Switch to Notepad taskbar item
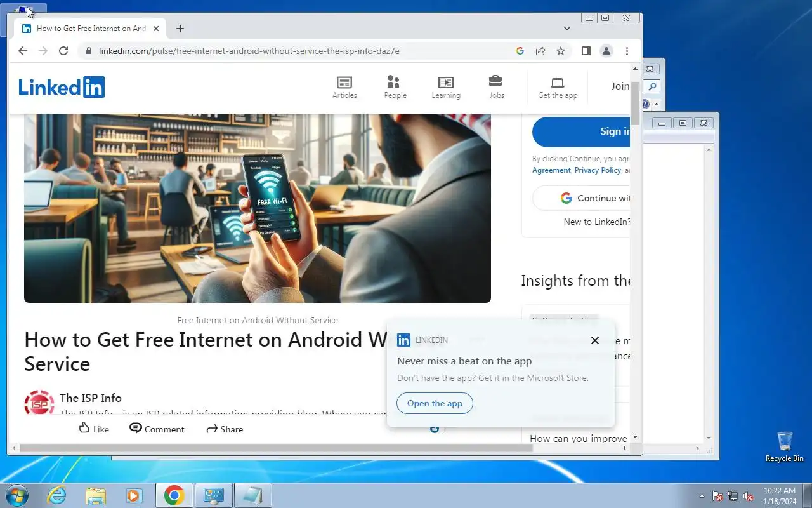This screenshot has height=508, width=812. click(x=252, y=495)
